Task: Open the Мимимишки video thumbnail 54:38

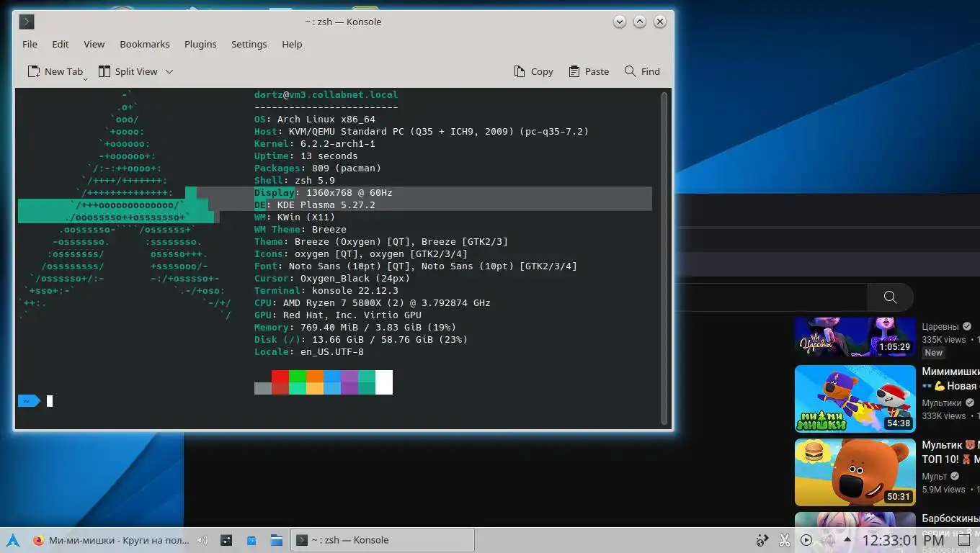Action: (855, 399)
